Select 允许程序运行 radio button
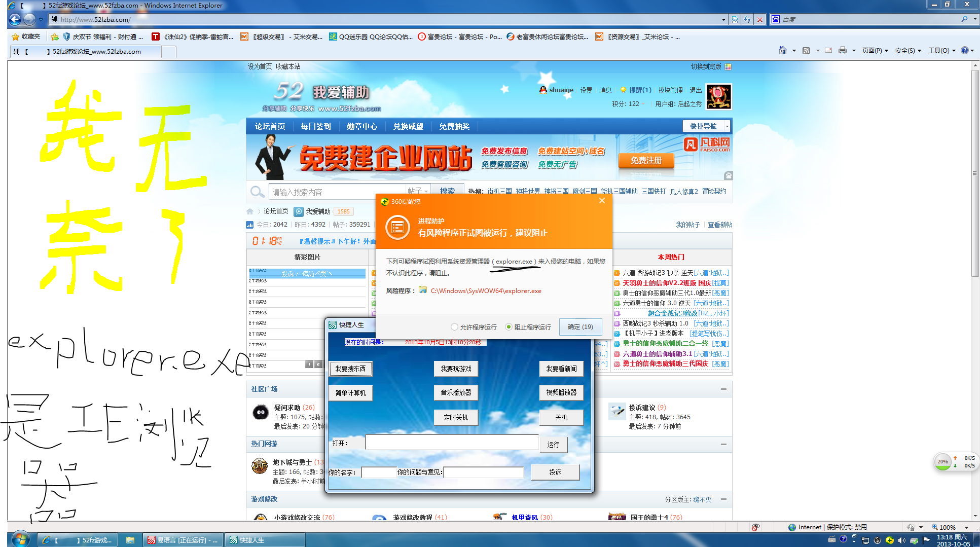 454,327
